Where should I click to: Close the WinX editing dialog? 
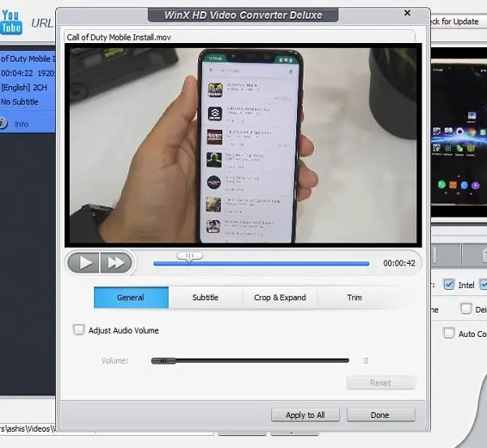click(407, 13)
